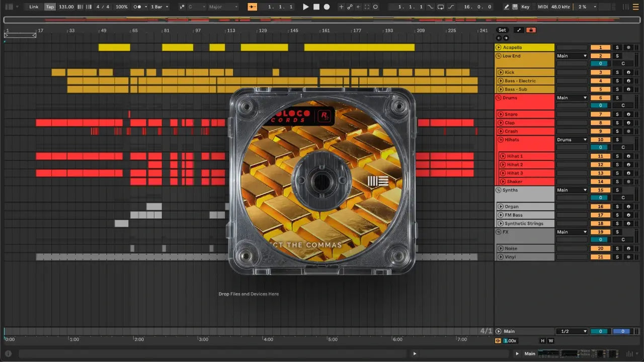Collapse the Drums group track
This screenshot has width=644, height=362.
point(498,98)
